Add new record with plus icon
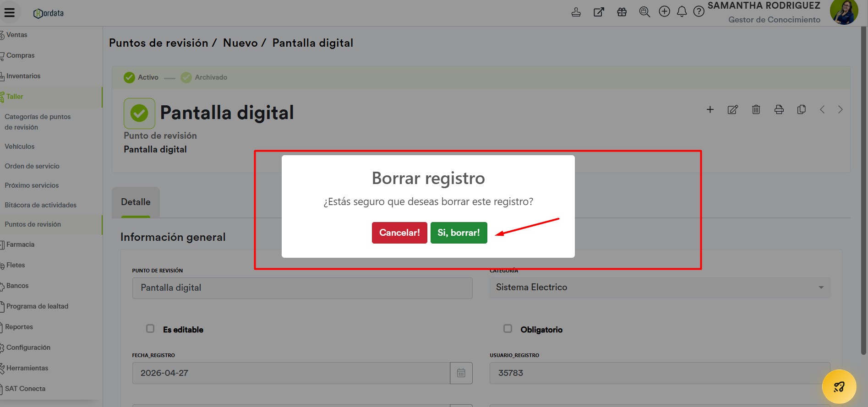Screen dimensions: 868x407 click(710, 109)
